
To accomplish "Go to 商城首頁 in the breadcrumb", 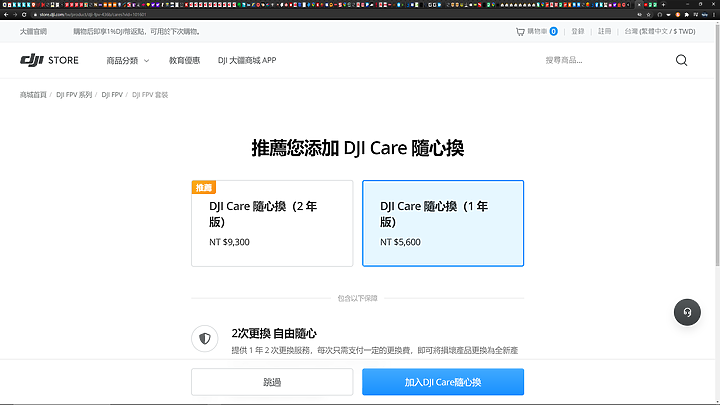I will pos(33,95).
